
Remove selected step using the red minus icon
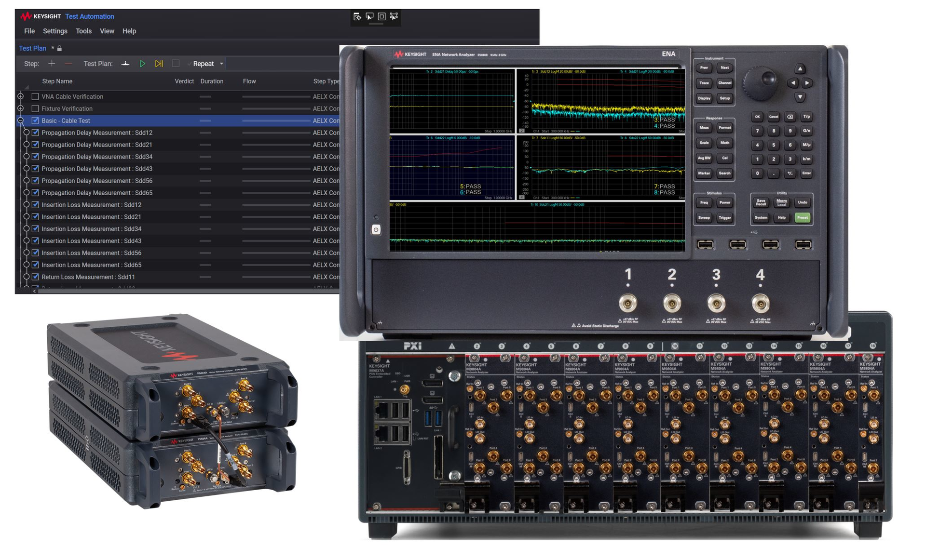pyautogui.click(x=68, y=63)
